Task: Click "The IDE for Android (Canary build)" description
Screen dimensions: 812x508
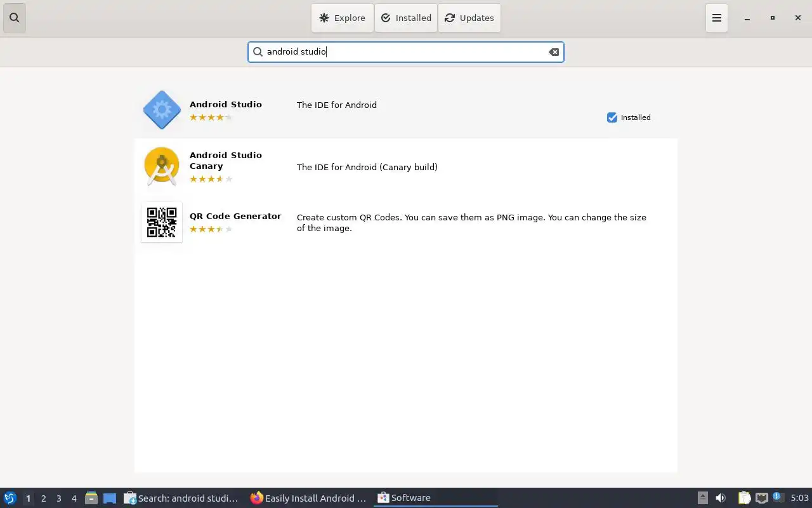Action: coord(367,167)
